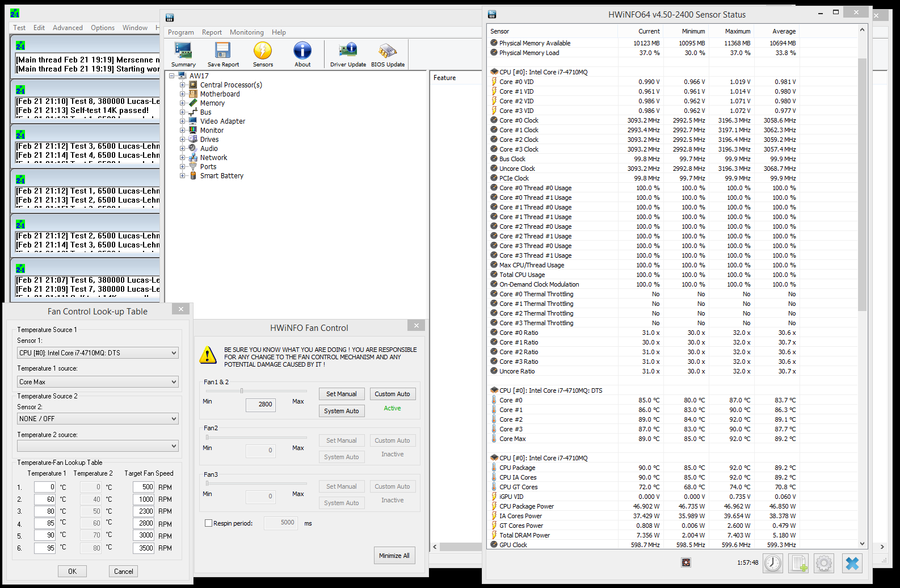This screenshot has width=900, height=588.
Task: Click the HWiNFO icon in Sensor Status titlebar
Action: pos(492,14)
